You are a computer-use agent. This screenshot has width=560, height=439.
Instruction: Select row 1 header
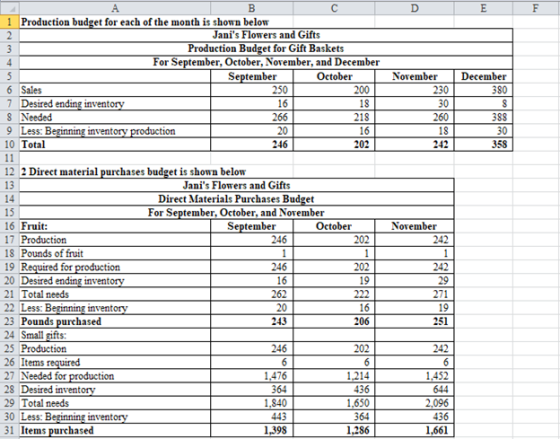point(10,22)
